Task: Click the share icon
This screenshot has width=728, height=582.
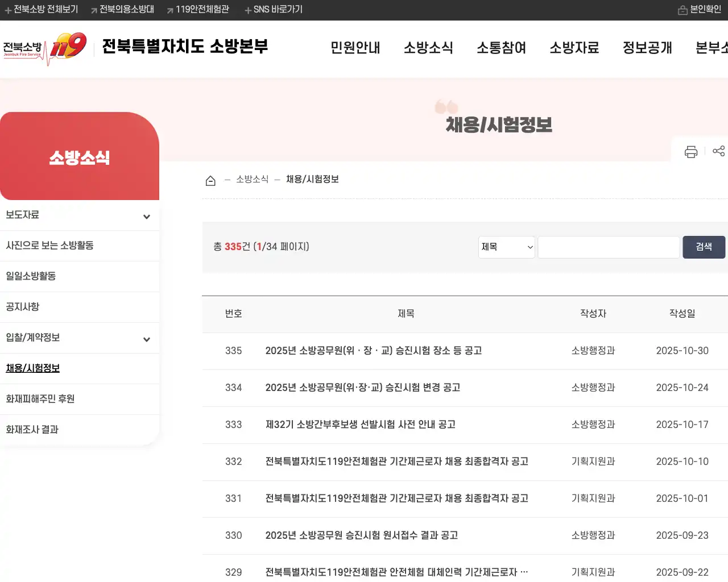Action: coord(719,151)
